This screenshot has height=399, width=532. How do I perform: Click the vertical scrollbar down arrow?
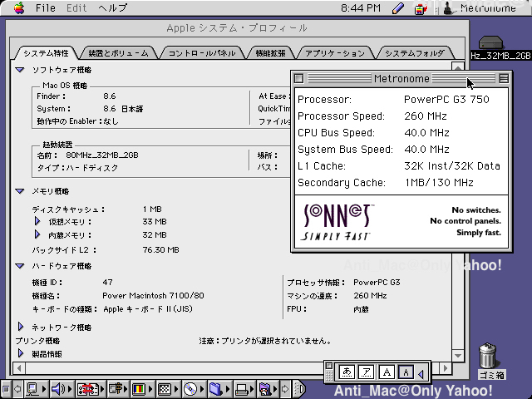pyautogui.click(x=458, y=356)
